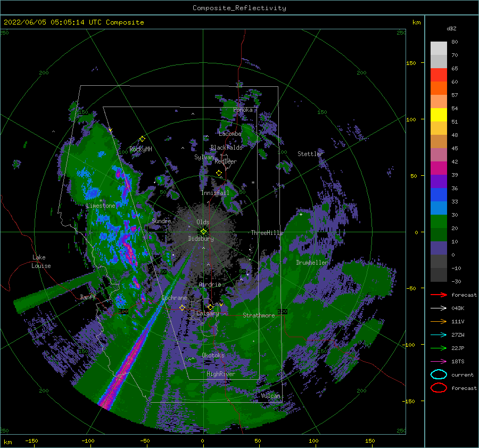Click the yellow diamond marker below RedDeer
This screenshot has height=448, width=479.
tap(219, 173)
